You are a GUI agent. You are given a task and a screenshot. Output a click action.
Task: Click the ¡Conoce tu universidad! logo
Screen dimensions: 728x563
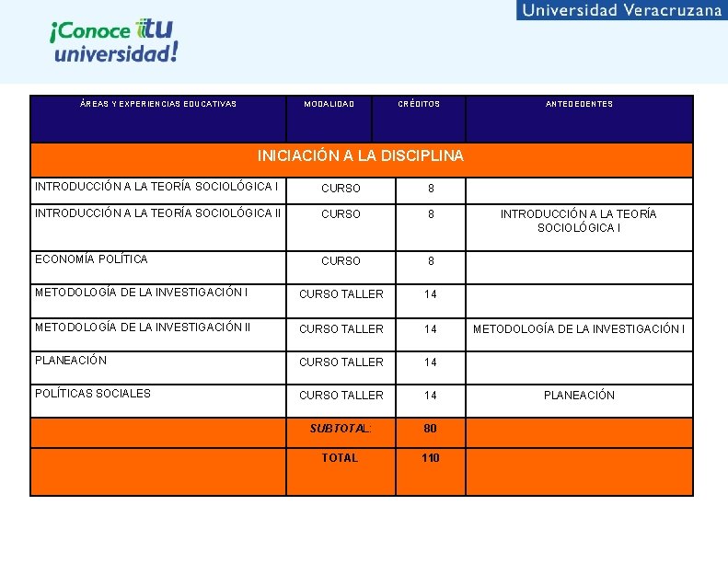(114, 40)
